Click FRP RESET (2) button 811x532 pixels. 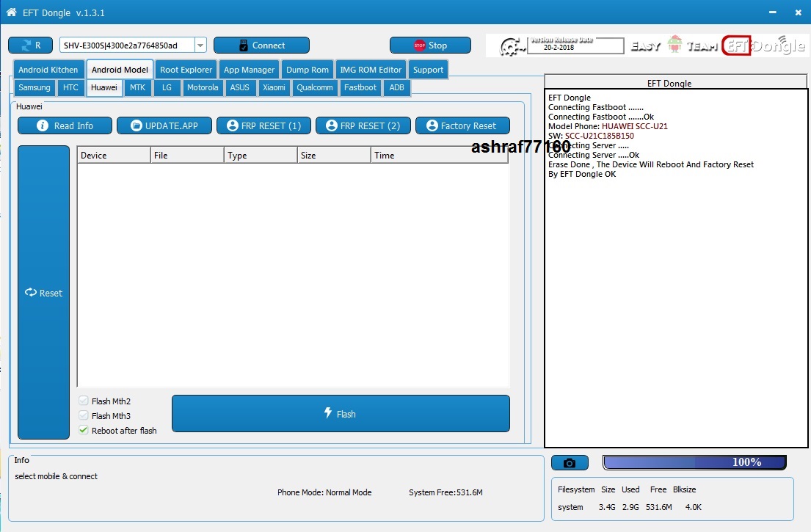[363, 125]
